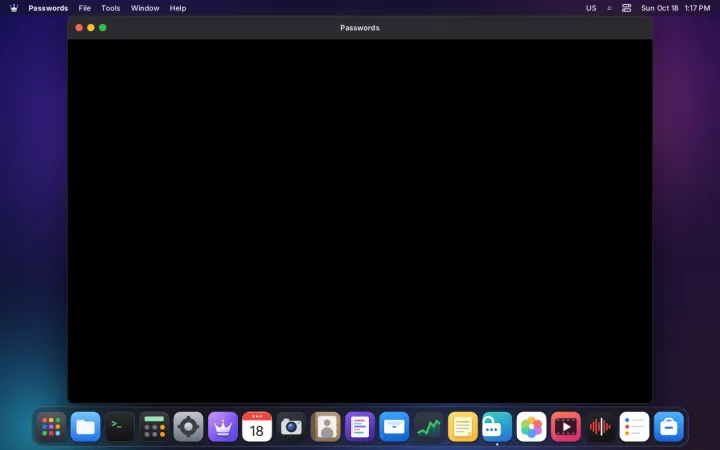Open the File menu
The image size is (720, 450).
[x=84, y=8]
